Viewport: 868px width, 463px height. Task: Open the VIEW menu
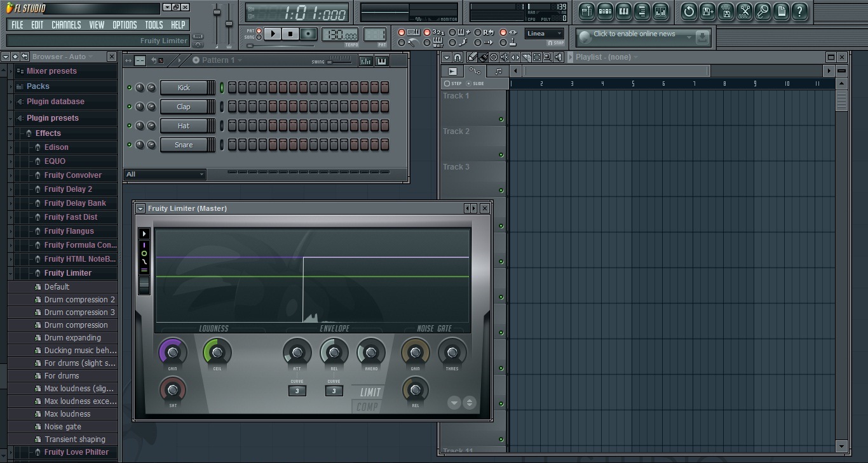tap(97, 25)
